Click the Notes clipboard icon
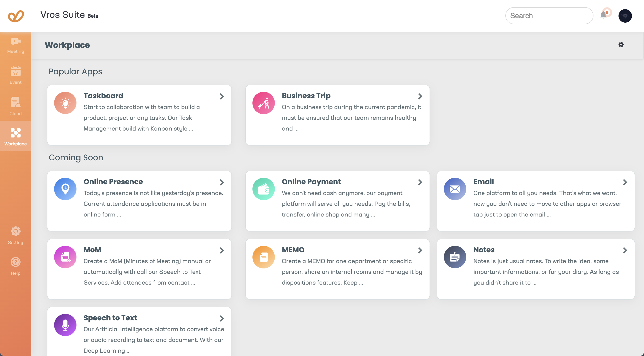644x356 pixels. click(x=455, y=257)
